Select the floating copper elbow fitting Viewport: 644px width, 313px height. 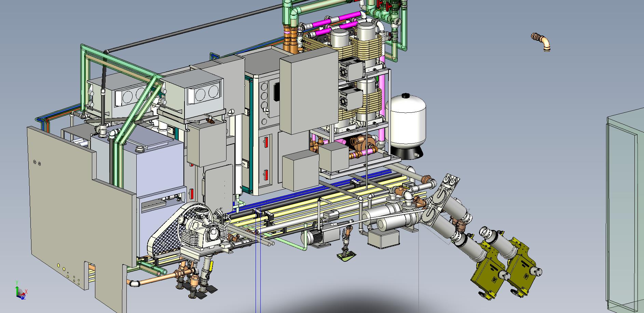[x=543, y=42]
